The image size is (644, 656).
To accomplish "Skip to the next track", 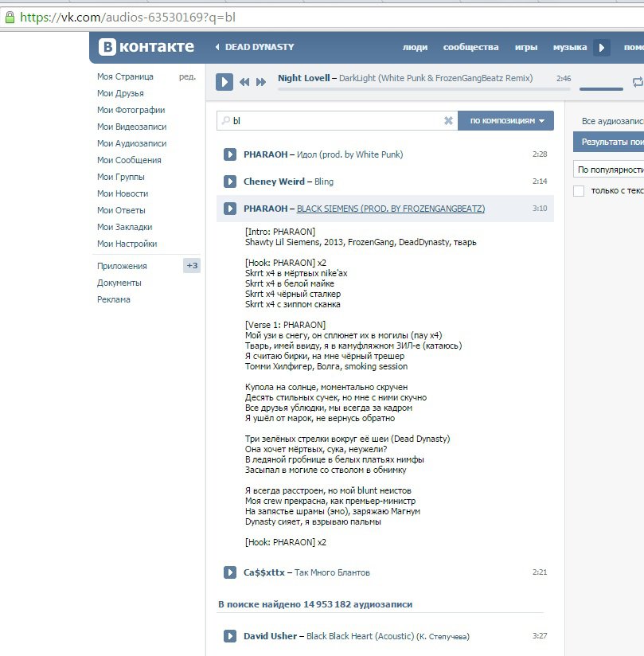I will [261, 82].
